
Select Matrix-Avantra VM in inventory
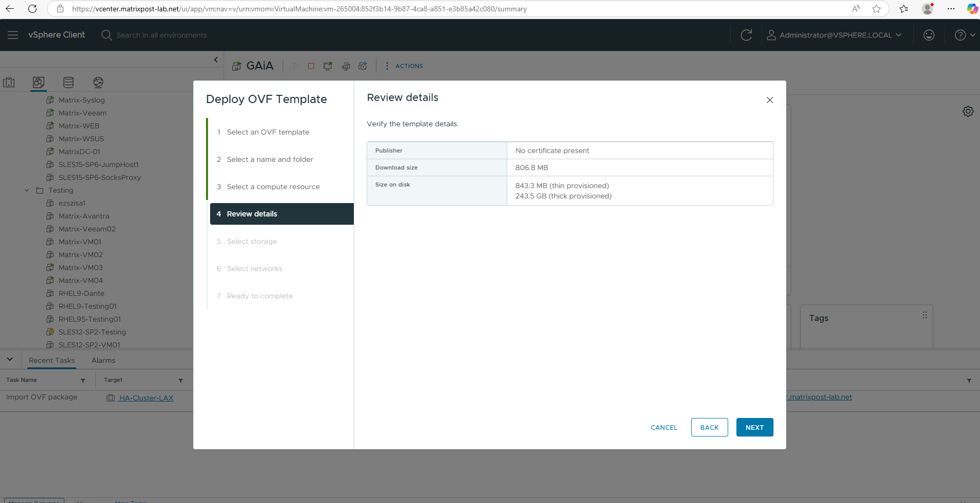(84, 216)
